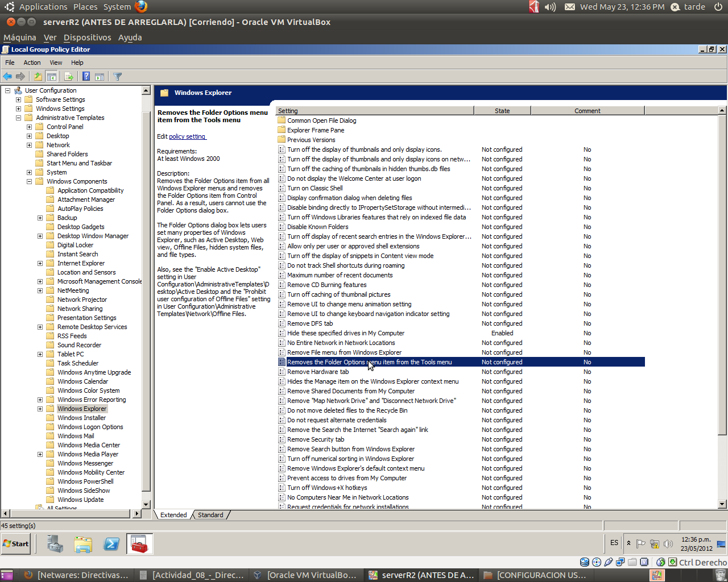Select Hide these specified drives in My Computer
Screen dimensions: 728x582
346,333
